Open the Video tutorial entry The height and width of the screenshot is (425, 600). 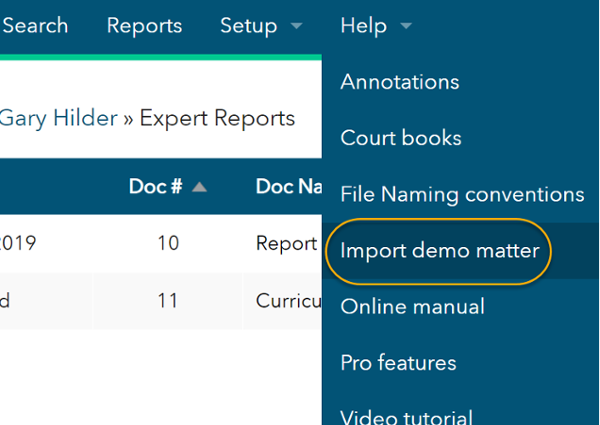click(x=407, y=415)
